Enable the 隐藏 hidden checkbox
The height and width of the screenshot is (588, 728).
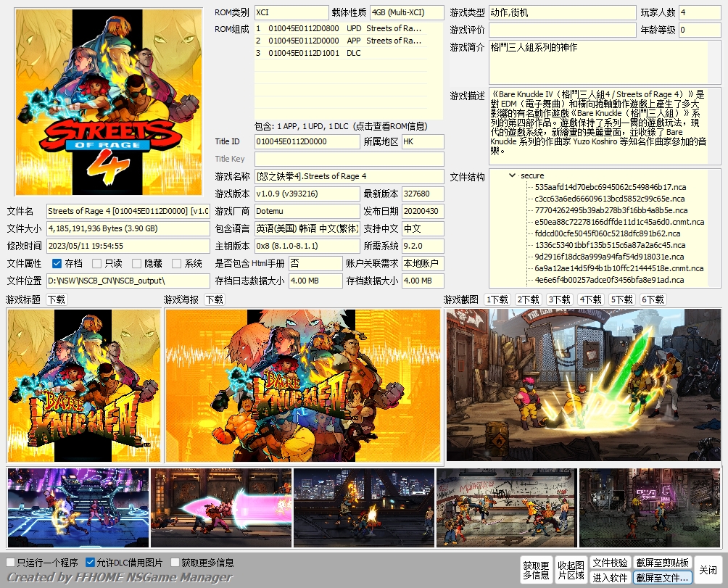tap(136, 264)
